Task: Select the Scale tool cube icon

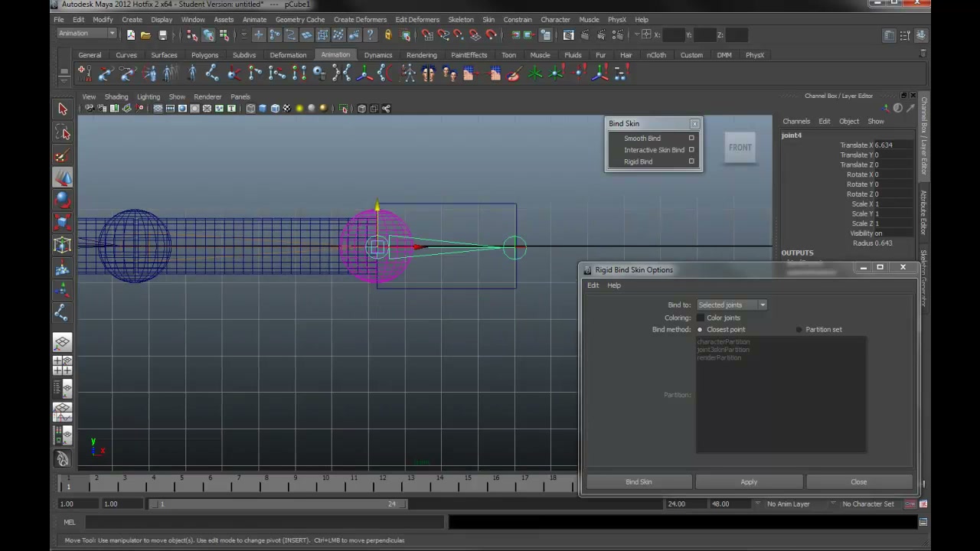Action: (x=63, y=223)
